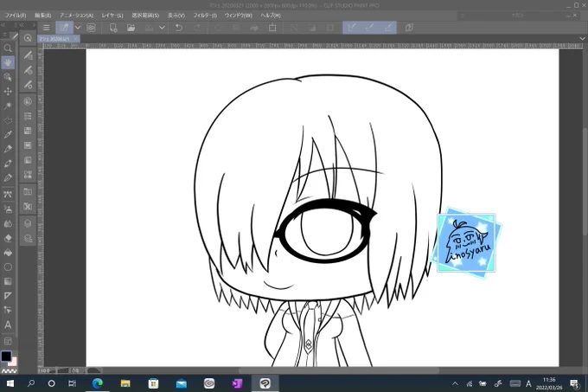
Task: Open OneNote from the taskbar
Action: 237,383
